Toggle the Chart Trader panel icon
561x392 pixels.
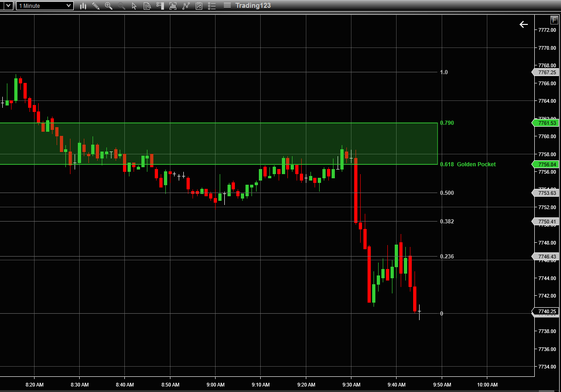click(x=160, y=6)
